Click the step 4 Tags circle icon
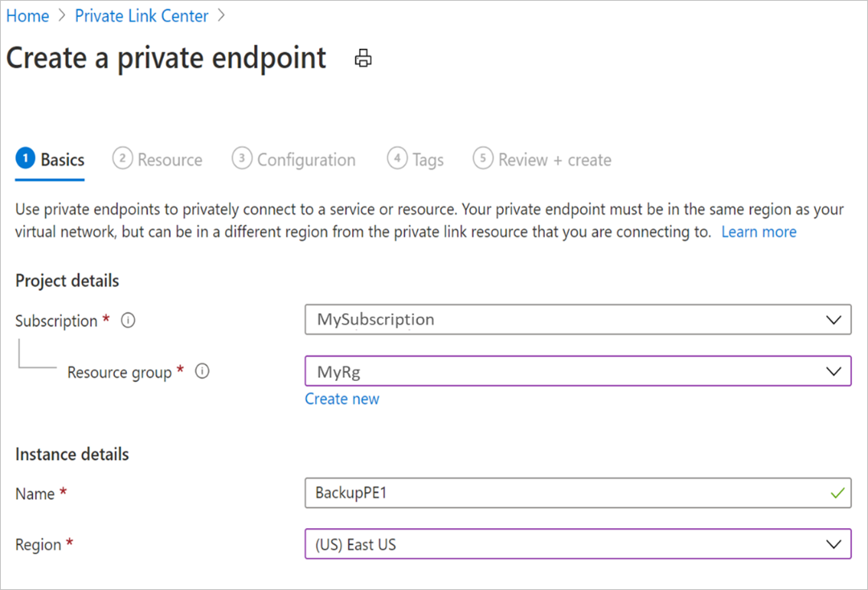 point(397,158)
